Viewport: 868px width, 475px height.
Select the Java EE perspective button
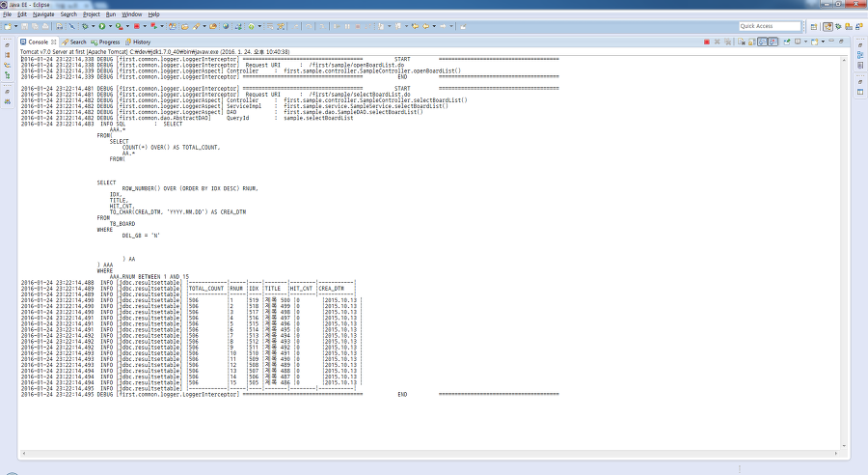(827, 27)
